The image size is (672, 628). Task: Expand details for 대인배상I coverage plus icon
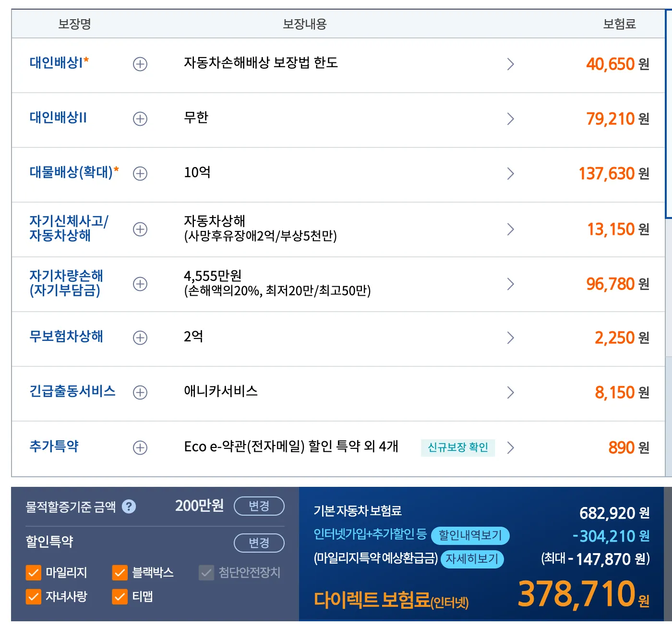click(x=140, y=64)
